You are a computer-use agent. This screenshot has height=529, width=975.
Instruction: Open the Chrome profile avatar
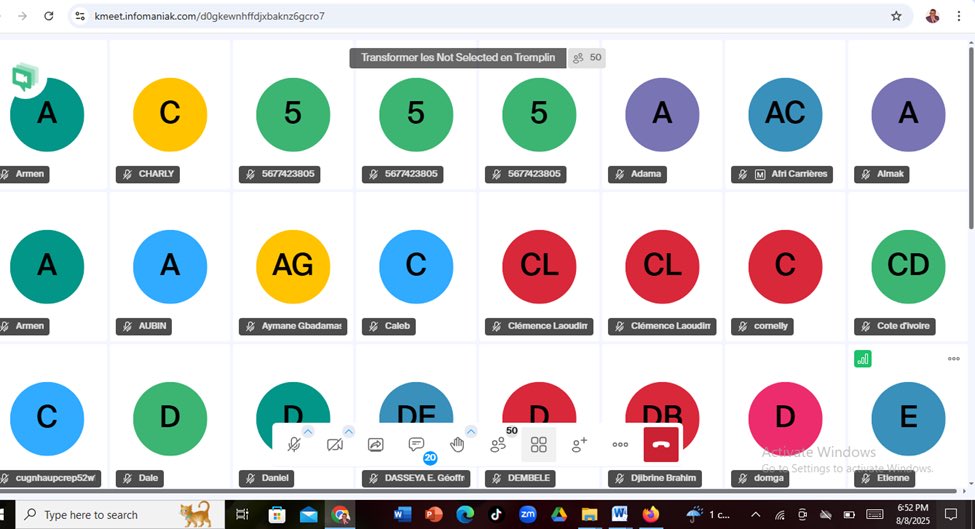coord(932,16)
